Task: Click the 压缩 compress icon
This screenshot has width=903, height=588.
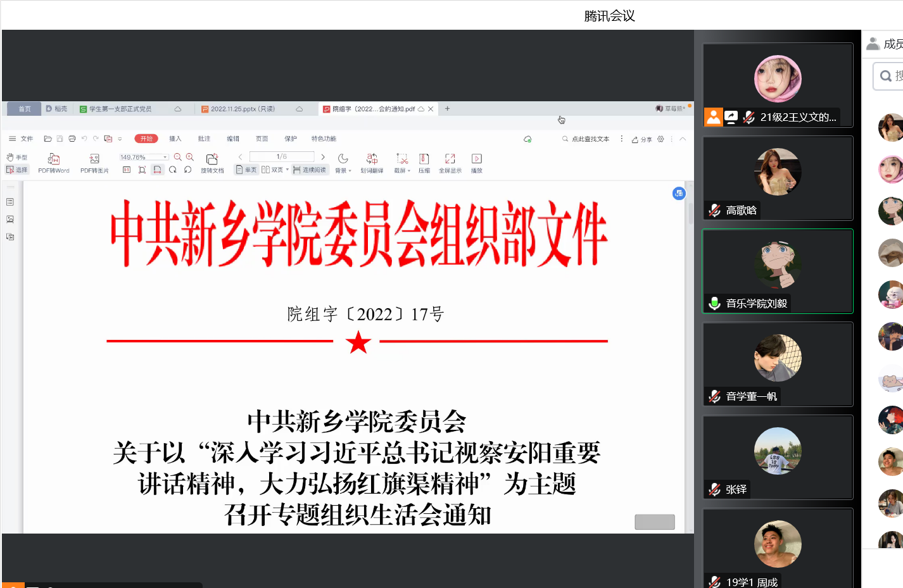Action: coord(424,160)
